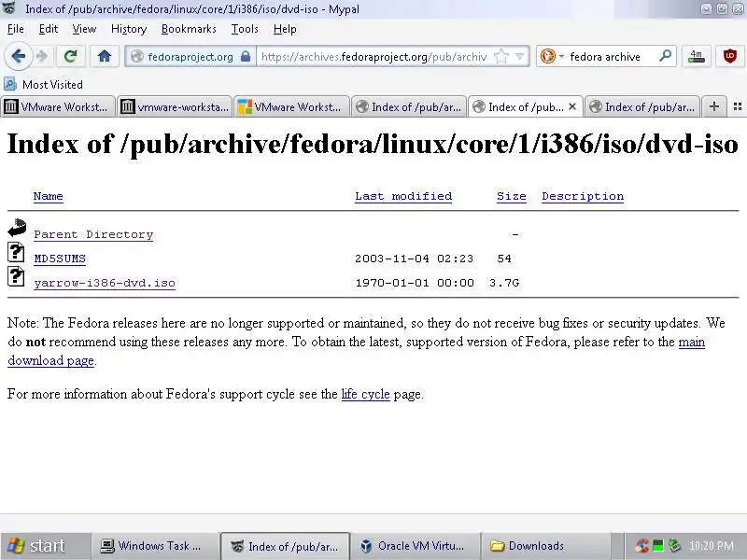Click into the URL address field
The image size is (747, 560).
click(374, 57)
